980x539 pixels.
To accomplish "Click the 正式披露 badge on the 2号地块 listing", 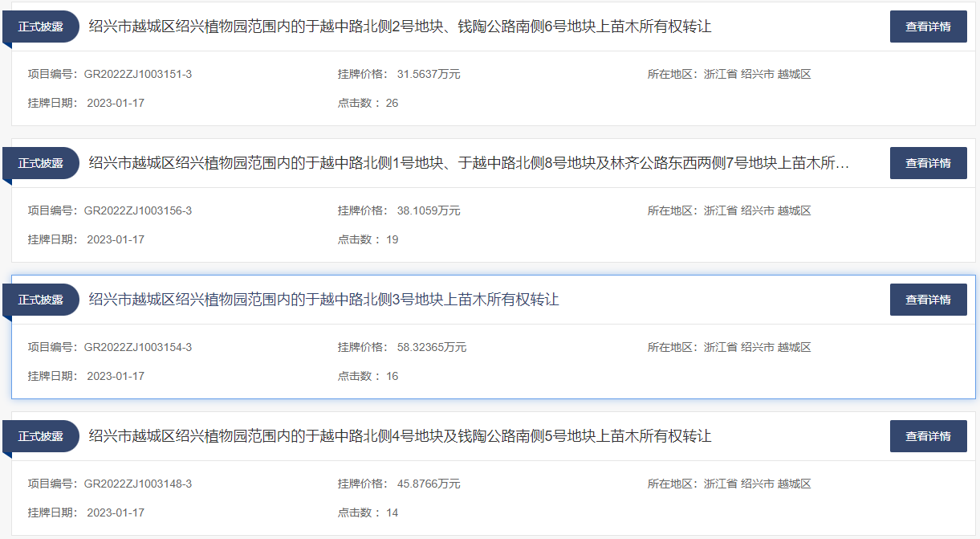I will tap(41, 27).
